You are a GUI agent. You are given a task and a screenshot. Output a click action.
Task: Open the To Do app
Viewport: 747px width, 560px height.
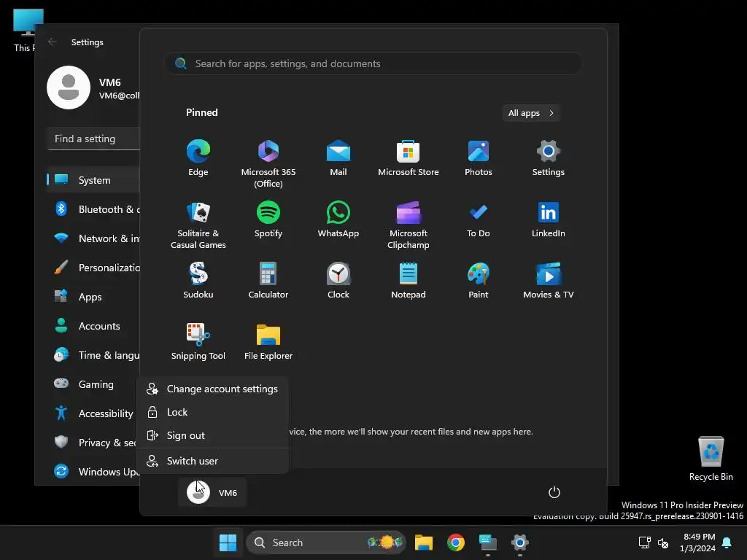click(479, 219)
